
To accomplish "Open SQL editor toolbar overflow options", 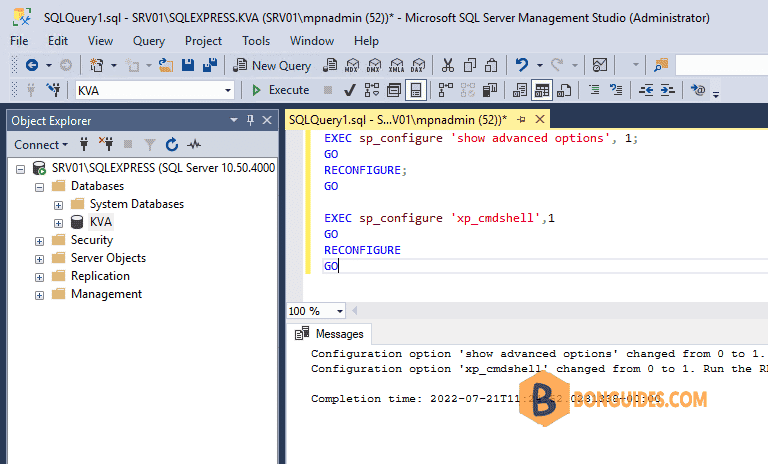I will coord(716,95).
